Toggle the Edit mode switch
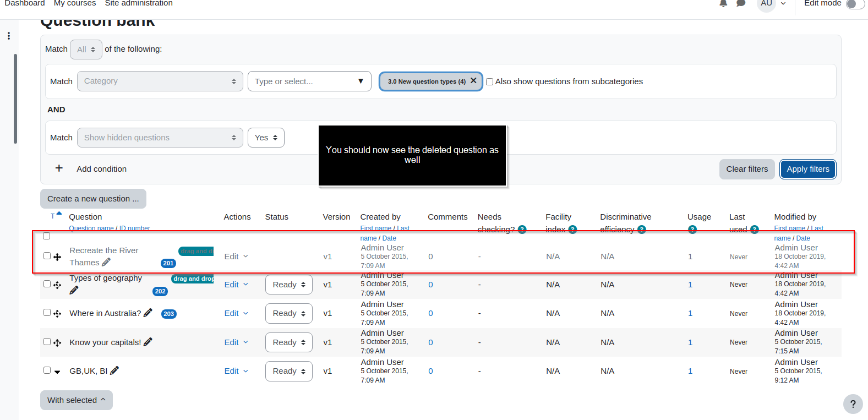The image size is (868, 420). tap(855, 4)
